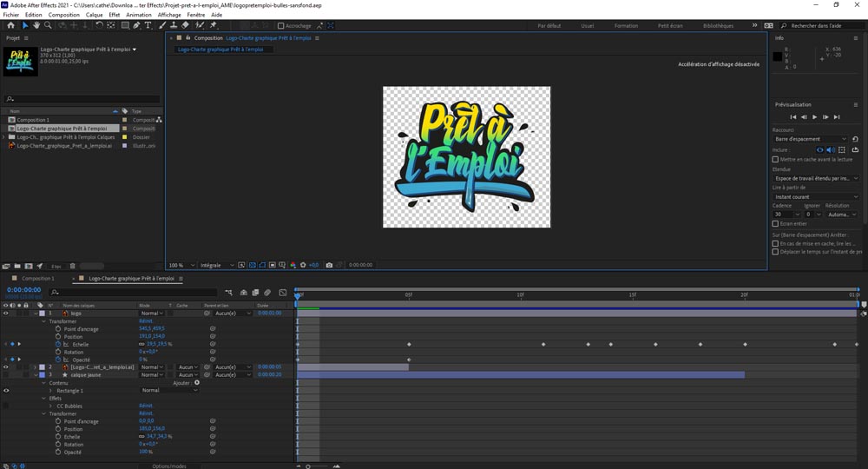Open the Effet menu
The width and height of the screenshot is (868, 469).
tap(115, 15)
